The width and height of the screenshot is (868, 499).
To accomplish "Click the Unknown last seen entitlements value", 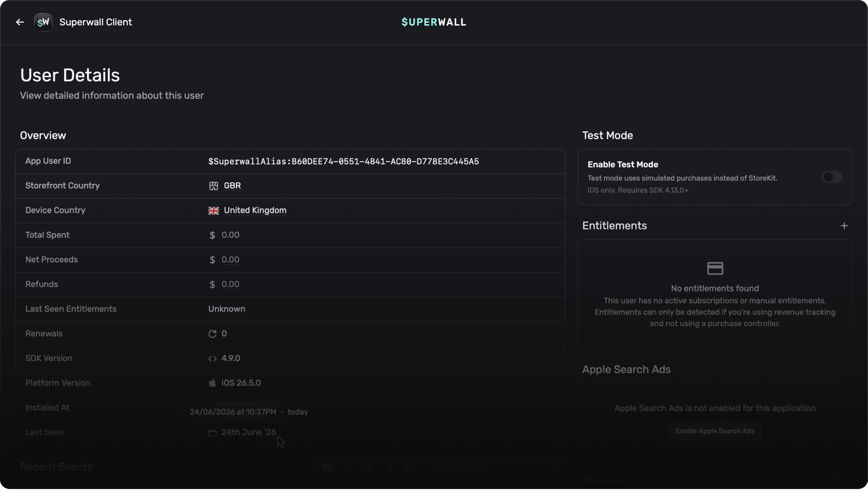I will click(227, 309).
